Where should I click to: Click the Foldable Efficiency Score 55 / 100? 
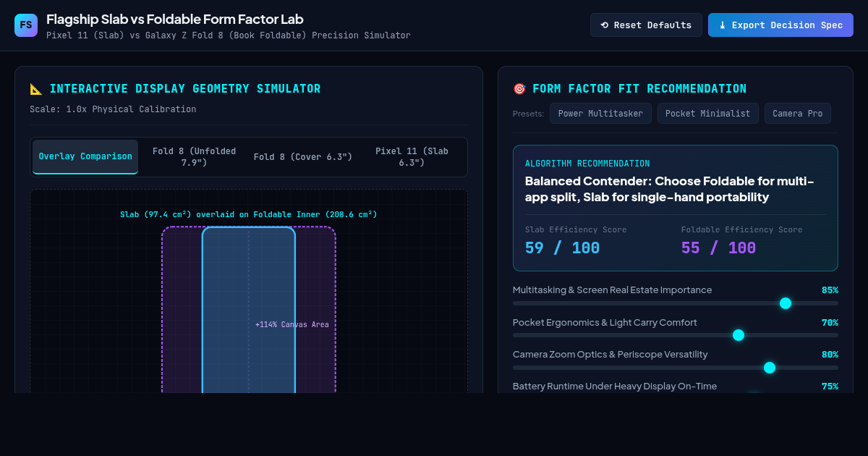click(718, 248)
